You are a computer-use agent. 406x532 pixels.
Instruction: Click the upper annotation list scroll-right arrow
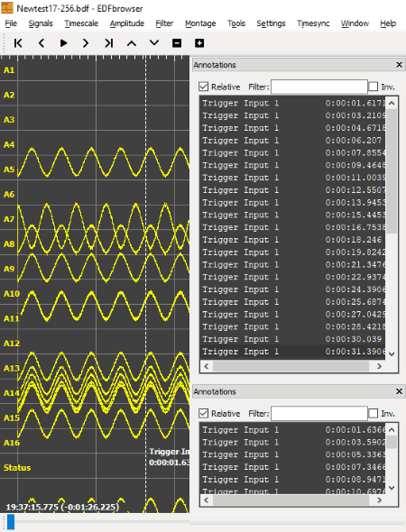[x=379, y=366]
